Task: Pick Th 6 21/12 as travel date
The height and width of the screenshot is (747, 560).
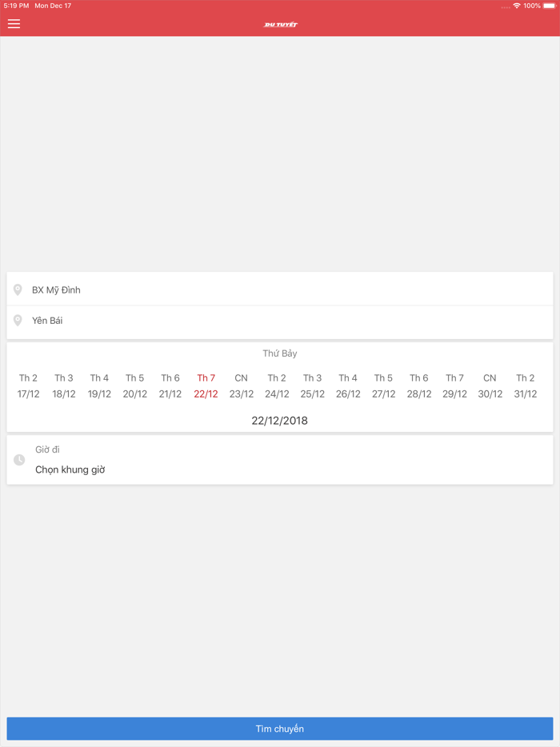Action: click(x=170, y=385)
